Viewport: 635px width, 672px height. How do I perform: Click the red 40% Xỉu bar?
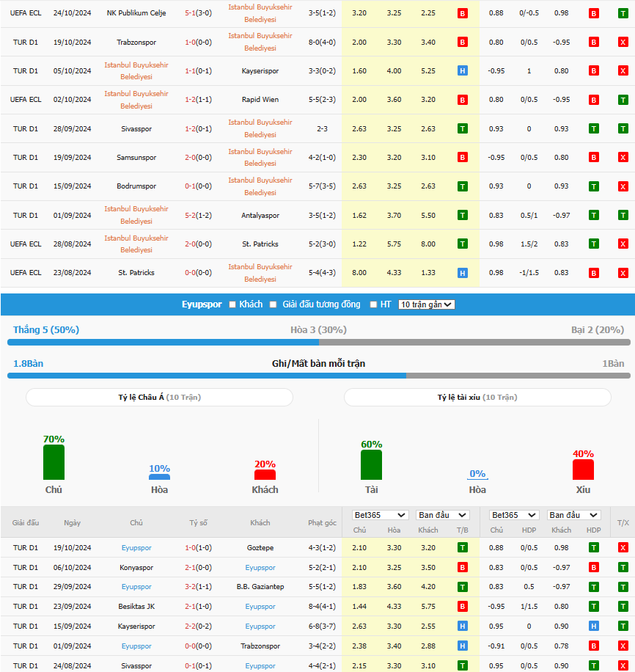click(x=583, y=470)
